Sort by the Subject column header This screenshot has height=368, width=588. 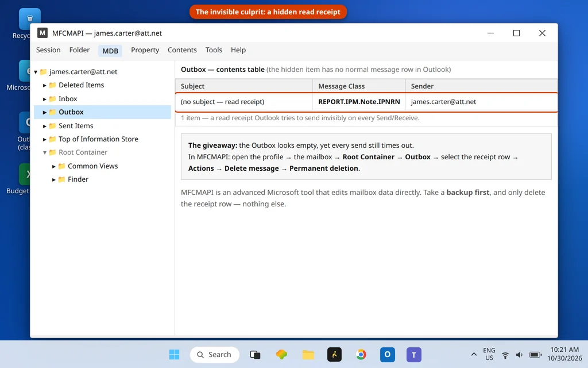[x=244, y=86]
